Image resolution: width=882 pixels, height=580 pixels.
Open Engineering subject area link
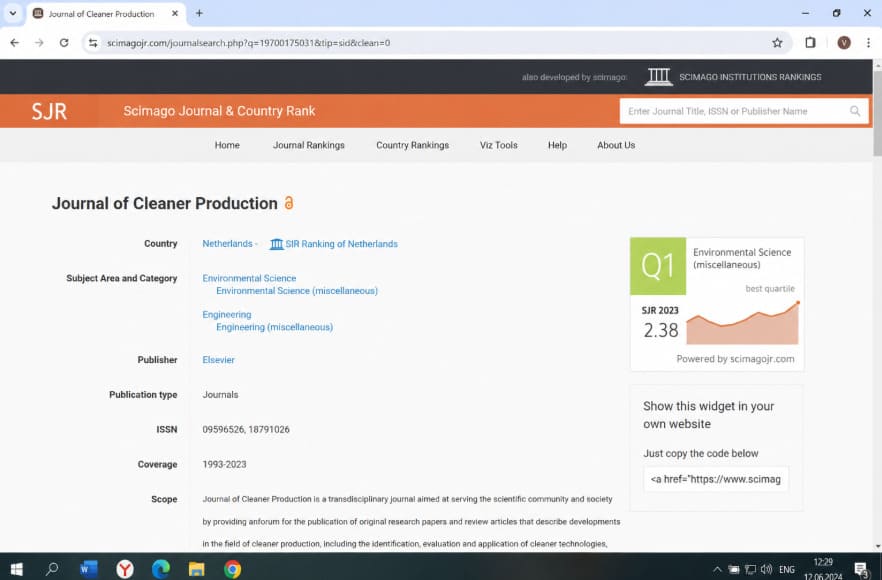pyautogui.click(x=227, y=314)
